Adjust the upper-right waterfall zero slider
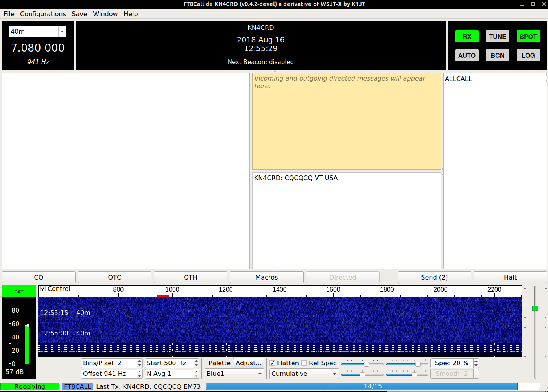This screenshot has width=548, height=392. (418, 364)
